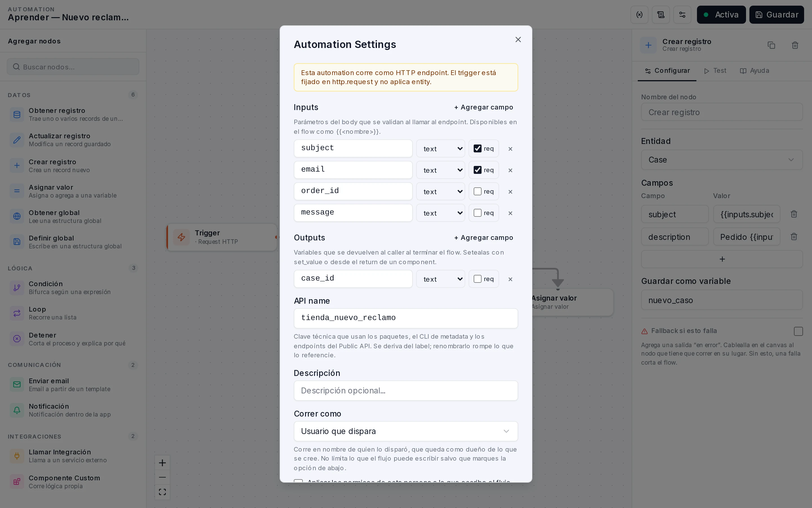
Task: Click Agregar campo under Inputs
Action: tap(484, 107)
